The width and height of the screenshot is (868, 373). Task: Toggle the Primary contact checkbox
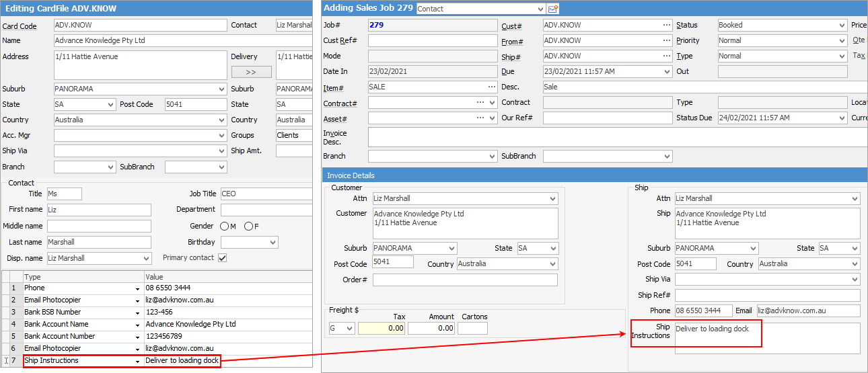(222, 257)
